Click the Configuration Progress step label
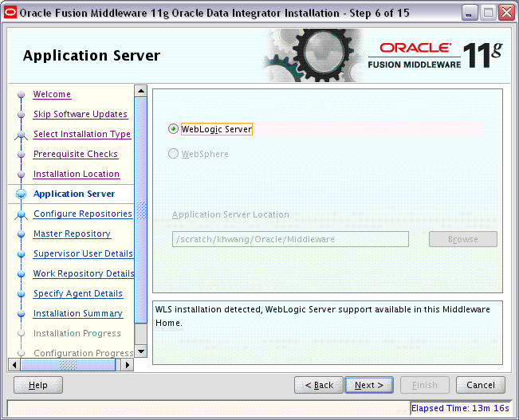The width and height of the screenshot is (519, 420). (84, 353)
